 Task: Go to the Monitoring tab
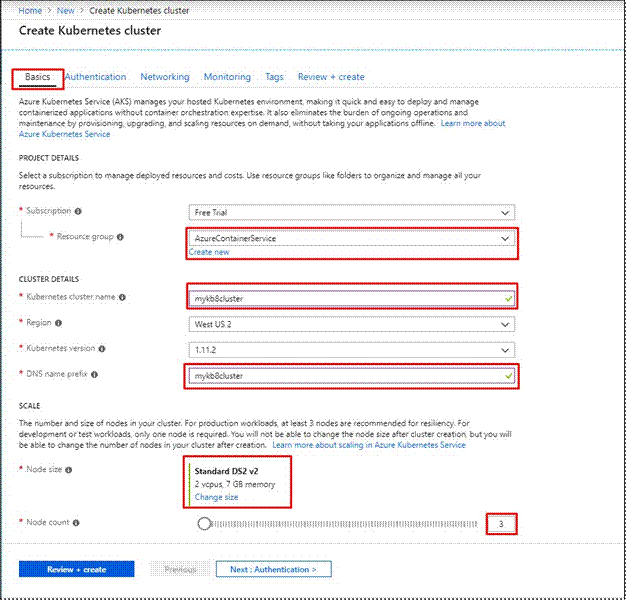(227, 77)
